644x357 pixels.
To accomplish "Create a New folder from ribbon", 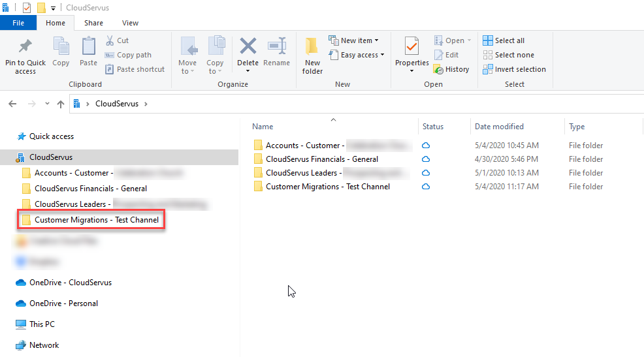I will (312, 55).
